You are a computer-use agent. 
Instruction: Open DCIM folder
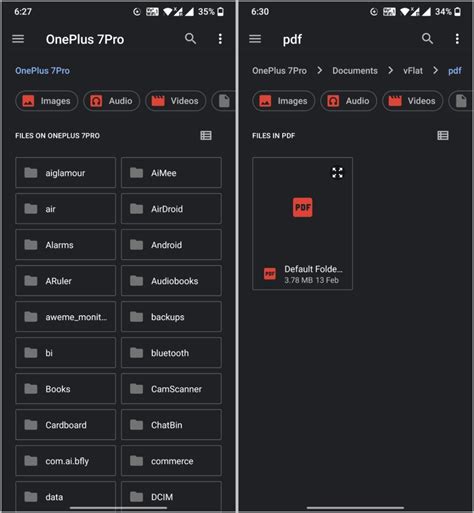pos(171,496)
